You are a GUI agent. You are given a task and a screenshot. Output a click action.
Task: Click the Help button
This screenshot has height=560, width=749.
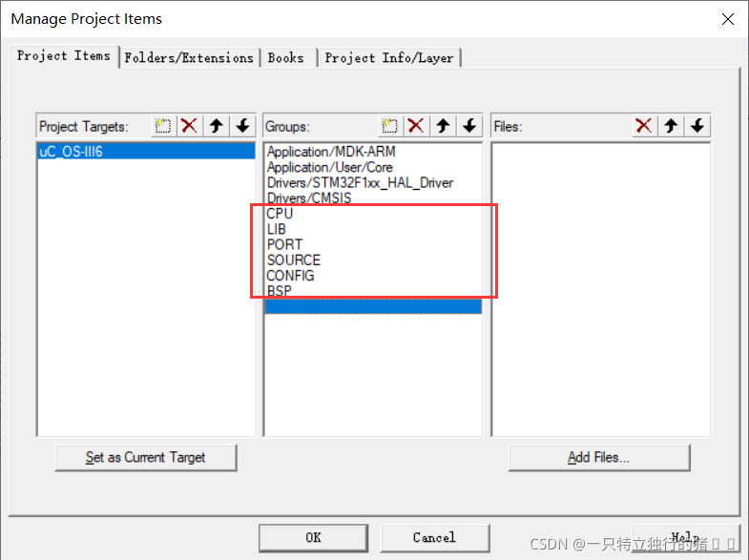(685, 537)
